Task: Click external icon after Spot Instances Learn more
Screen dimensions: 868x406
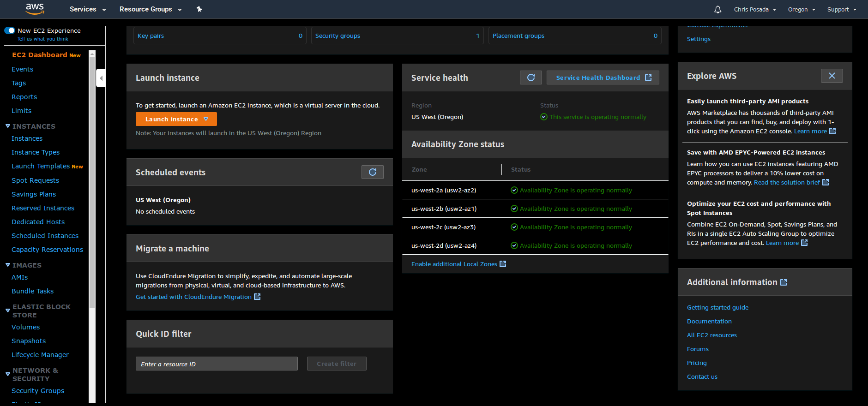Action: point(804,243)
